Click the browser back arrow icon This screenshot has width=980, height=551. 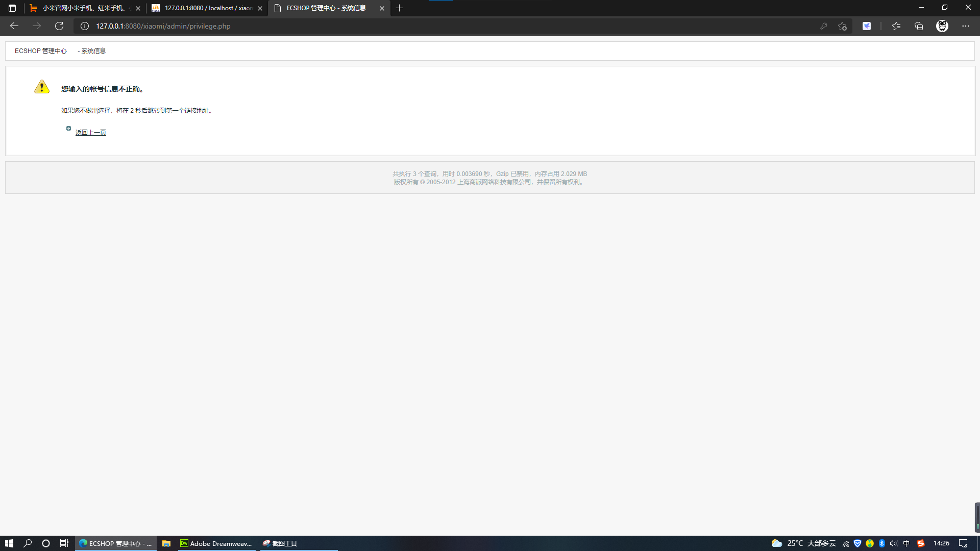[x=14, y=26]
